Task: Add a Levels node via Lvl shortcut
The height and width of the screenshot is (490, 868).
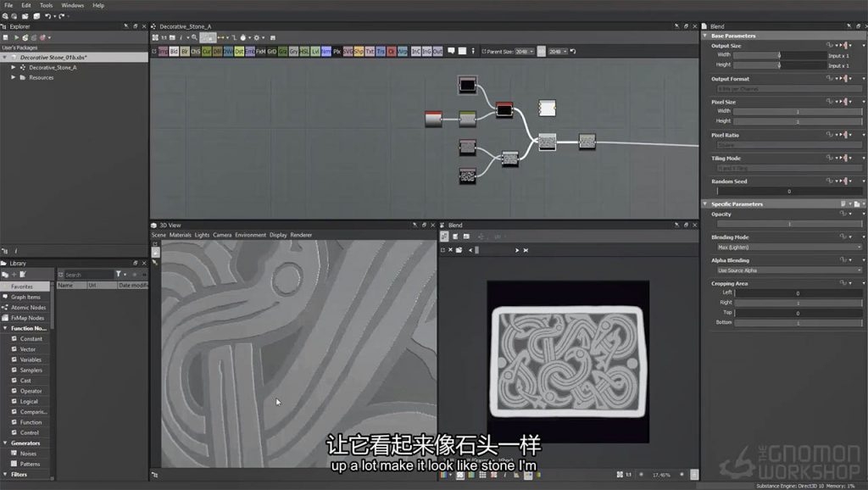Action: point(315,52)
